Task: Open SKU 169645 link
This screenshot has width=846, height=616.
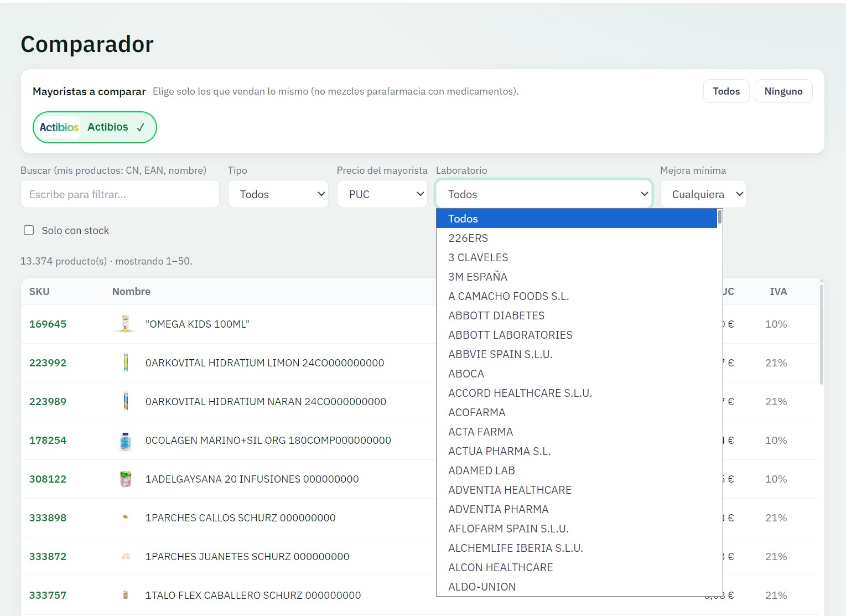Action: 48,324
